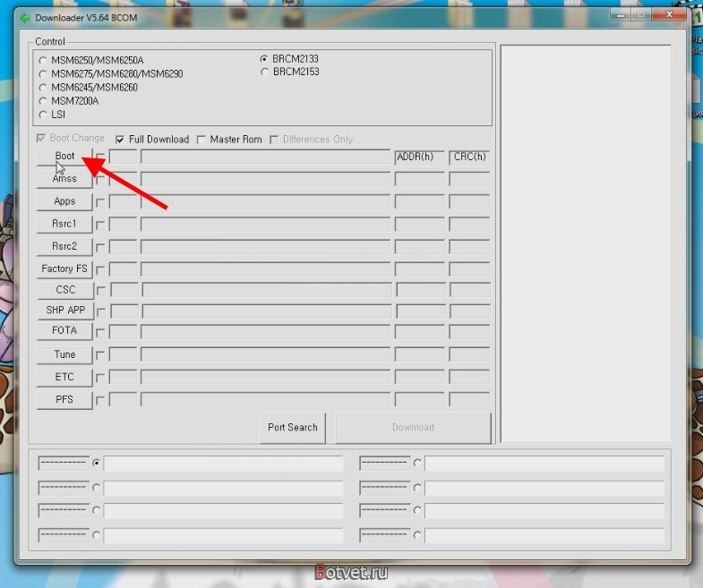Click the ETC file button

click(x=64, y=378)
